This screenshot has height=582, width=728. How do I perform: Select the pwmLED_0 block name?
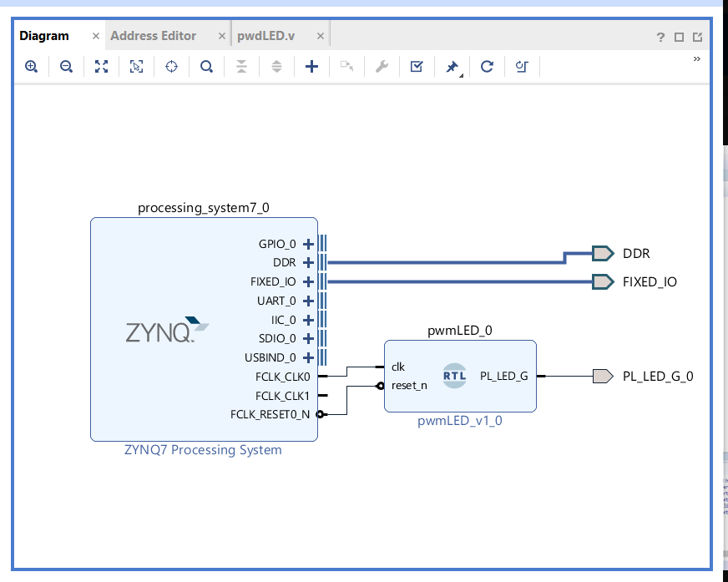460,331
